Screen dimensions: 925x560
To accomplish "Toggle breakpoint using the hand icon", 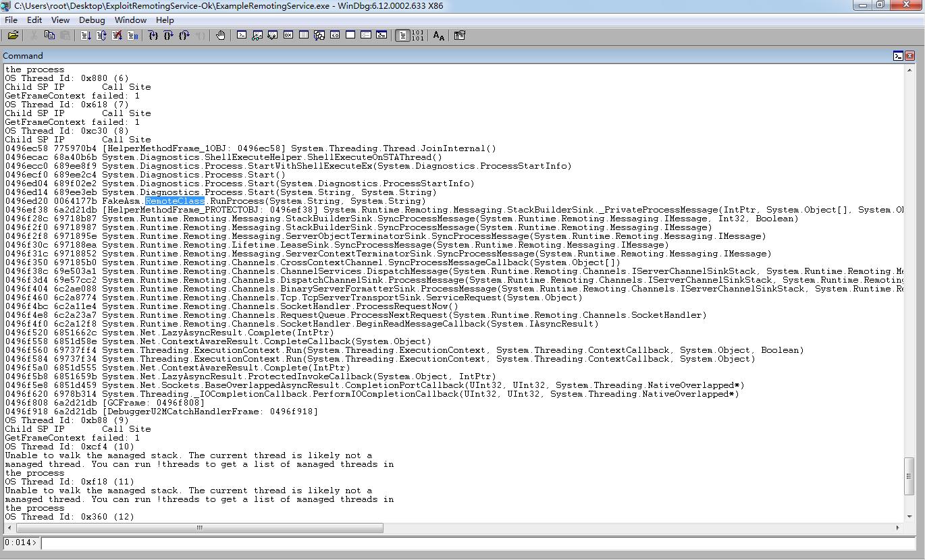I will pos(221,35).
